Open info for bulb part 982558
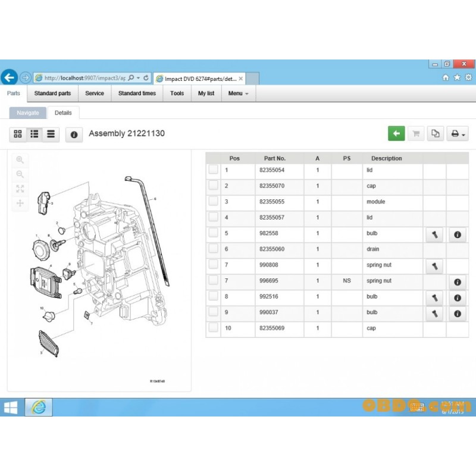Screen dimensions: 476x476 point(457,235)
